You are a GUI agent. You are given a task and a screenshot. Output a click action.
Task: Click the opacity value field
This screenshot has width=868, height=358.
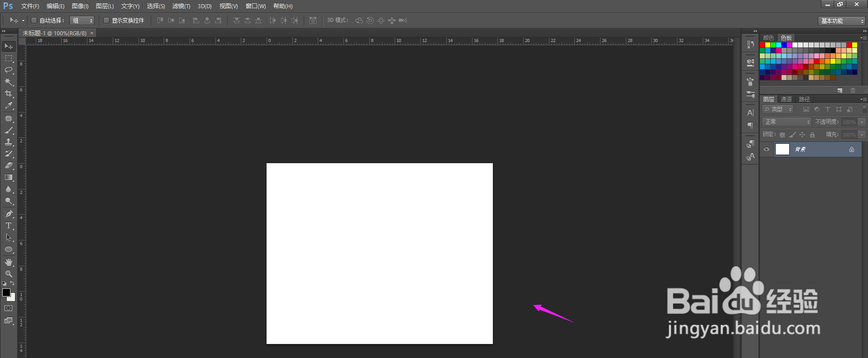click(849, 122)
